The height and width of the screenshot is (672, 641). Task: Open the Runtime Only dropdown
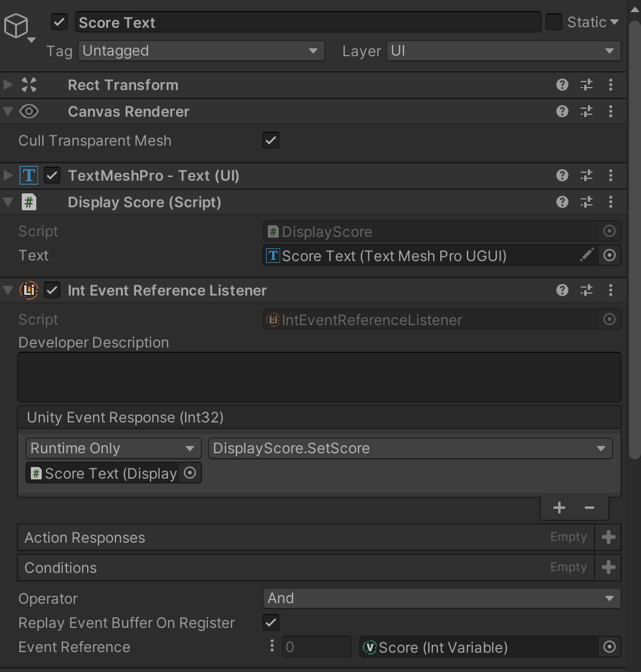pyautogui.click(x=112, y=448)
